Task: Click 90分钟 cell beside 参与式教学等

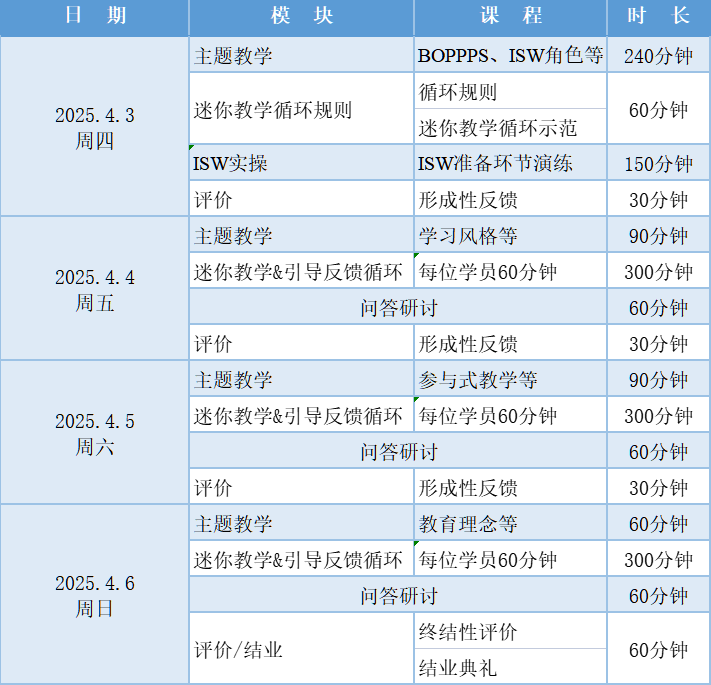Action: 659,378
